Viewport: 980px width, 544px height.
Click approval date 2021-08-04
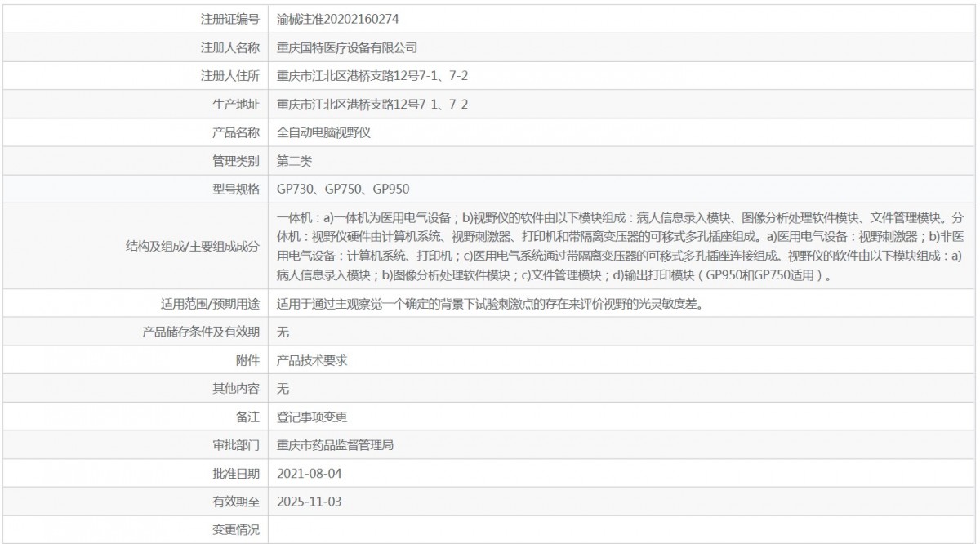pos(309,474)
